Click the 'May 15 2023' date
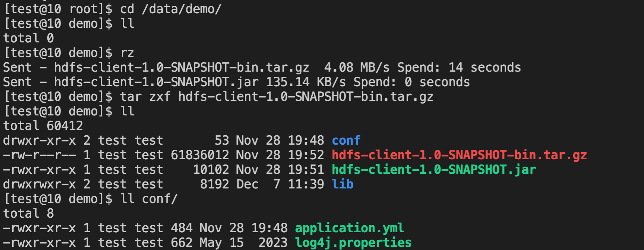The width and height of the screenshot is (644, 250). pyautogui.click(x=243, y=243)
